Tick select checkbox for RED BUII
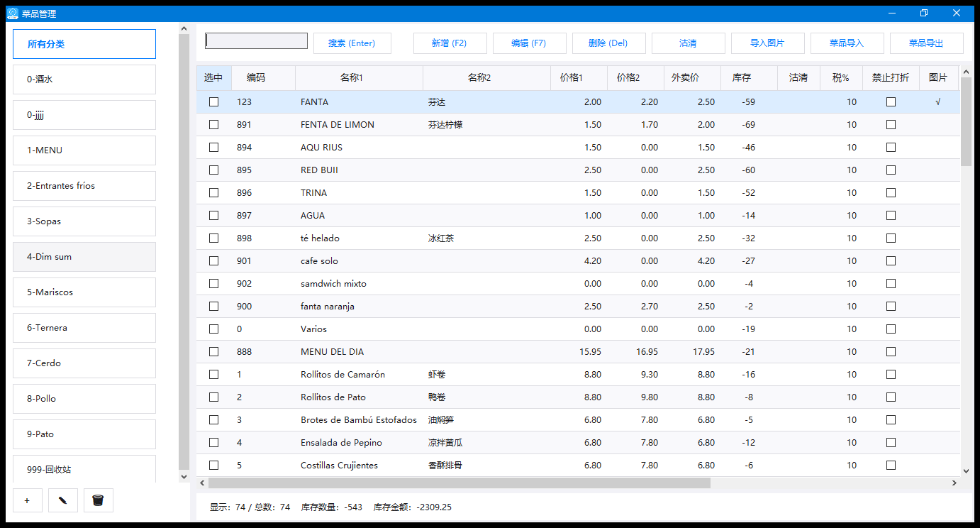This screenshot has height=528, width=980. click(x=213, y=170)
